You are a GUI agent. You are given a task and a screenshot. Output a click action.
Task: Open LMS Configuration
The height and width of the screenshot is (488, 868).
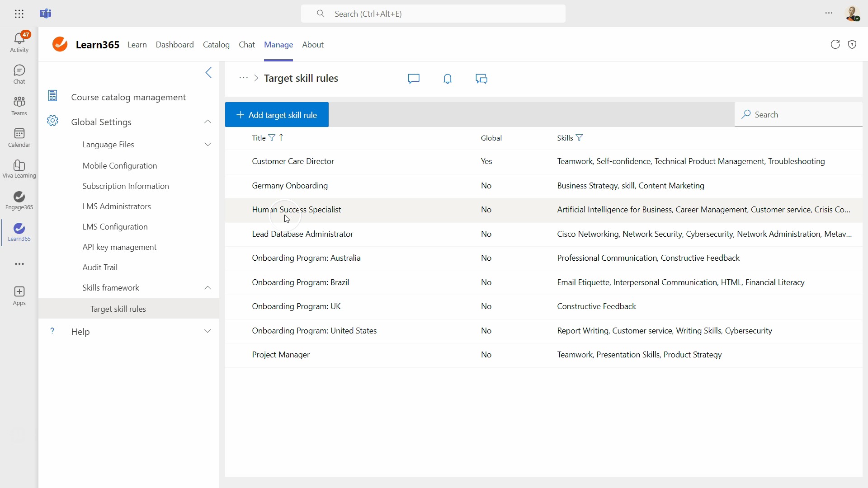(115, 227)
